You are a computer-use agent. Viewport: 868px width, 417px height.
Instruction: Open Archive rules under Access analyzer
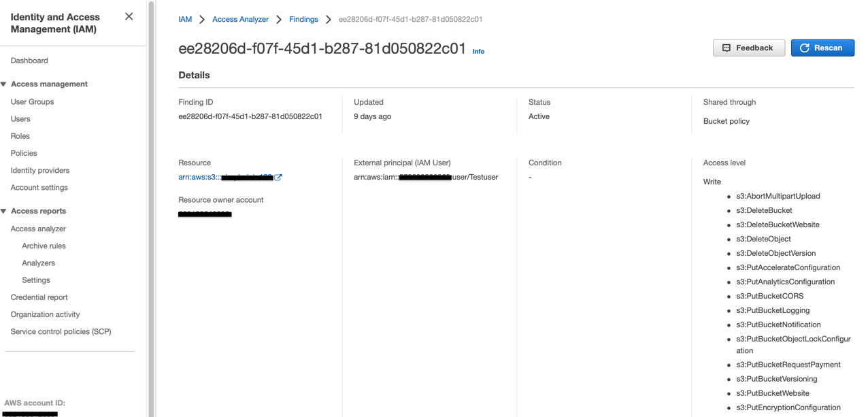click(44, 246)
